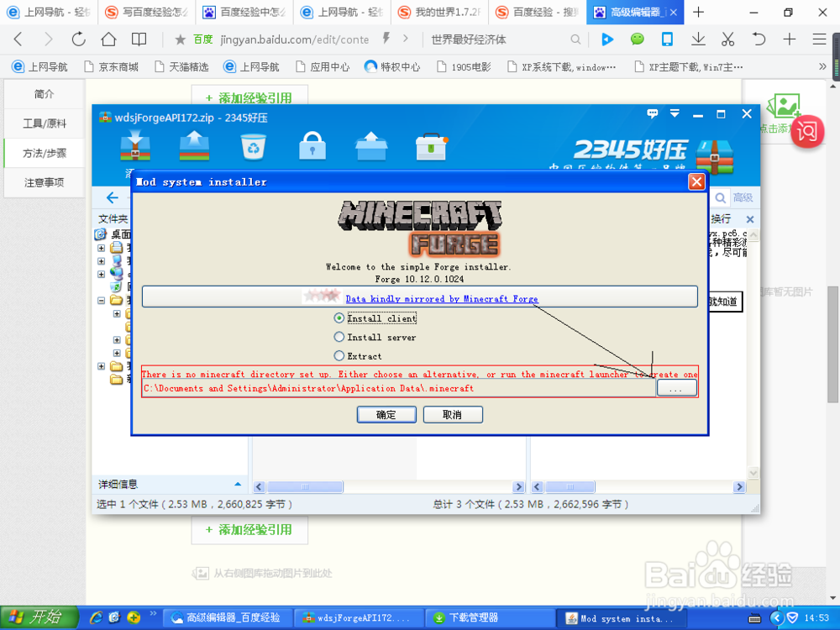Switch to the 写百度经验 browser tab
Screen dimensions: 840x630
point(146,13)
